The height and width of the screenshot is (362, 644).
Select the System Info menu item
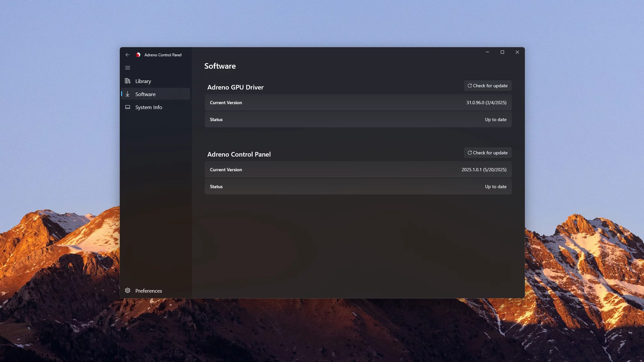pos(148,107)
